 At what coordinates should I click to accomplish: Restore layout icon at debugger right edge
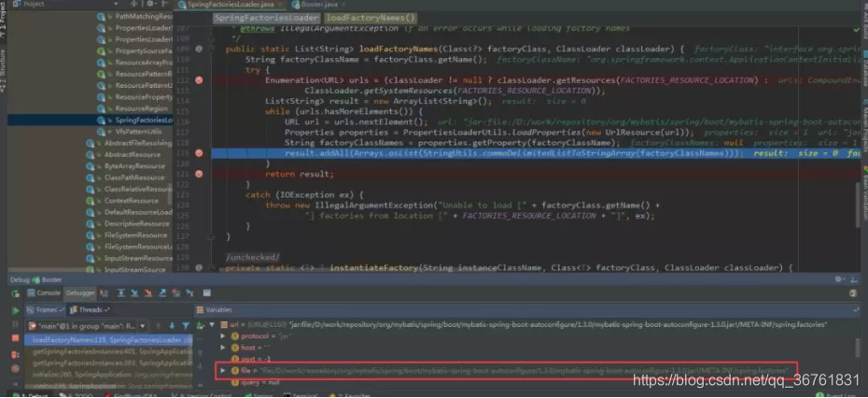point(853,293)
